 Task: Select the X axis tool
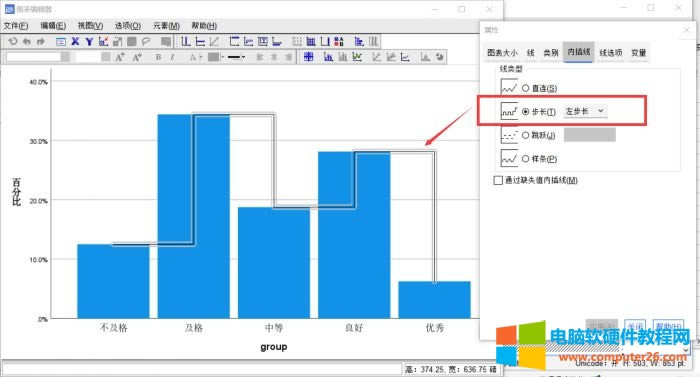(75, 42)
